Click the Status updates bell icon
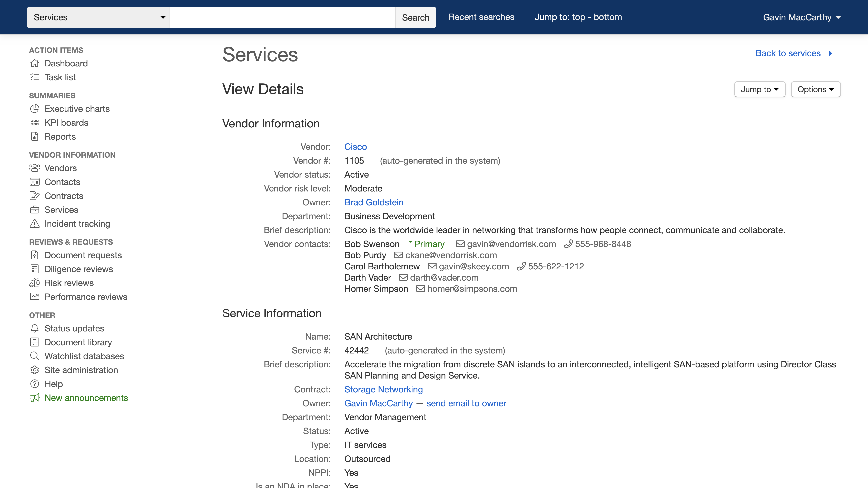This screenshot has width=868, height=488. point(34,328)
